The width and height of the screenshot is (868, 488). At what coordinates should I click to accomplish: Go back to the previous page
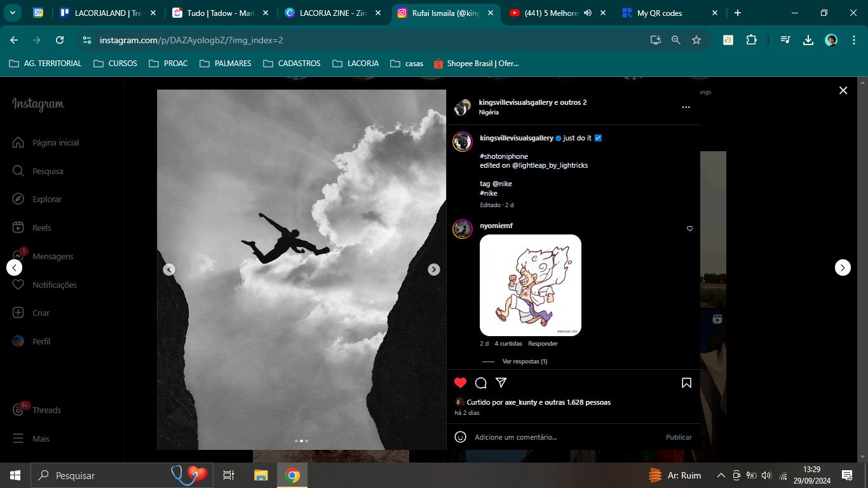pos(14,40)
